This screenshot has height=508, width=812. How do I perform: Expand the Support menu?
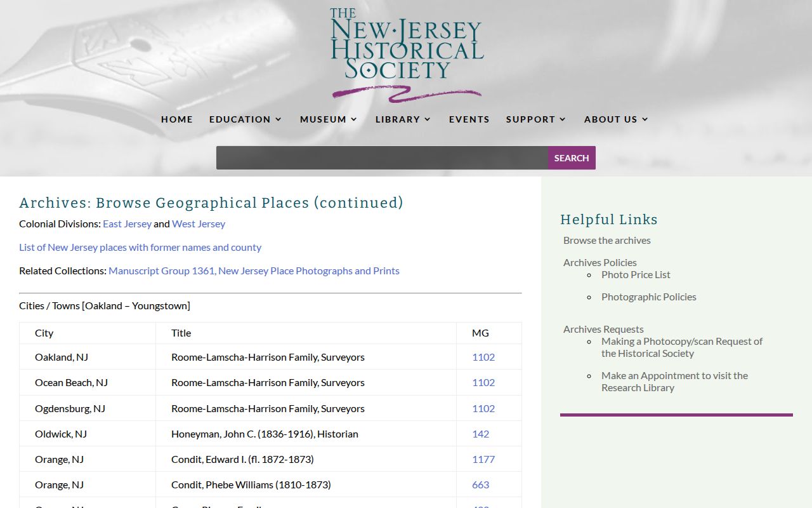pos(536,119)
